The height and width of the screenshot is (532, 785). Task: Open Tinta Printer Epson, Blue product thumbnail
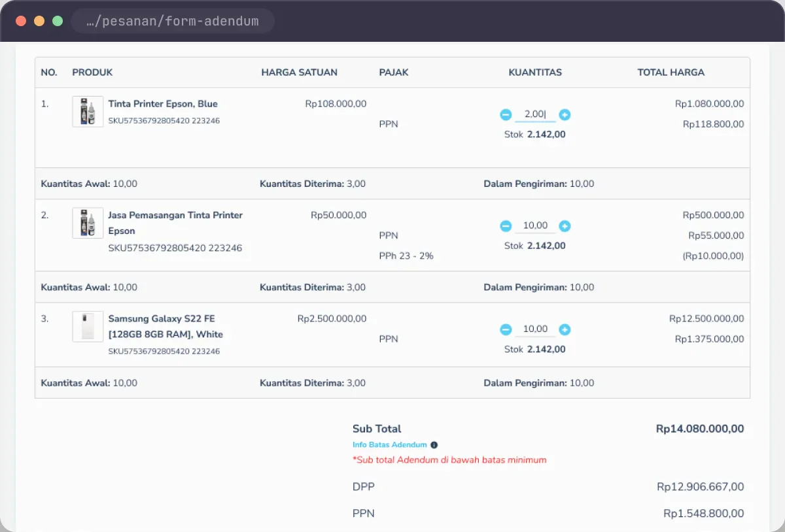88,112
